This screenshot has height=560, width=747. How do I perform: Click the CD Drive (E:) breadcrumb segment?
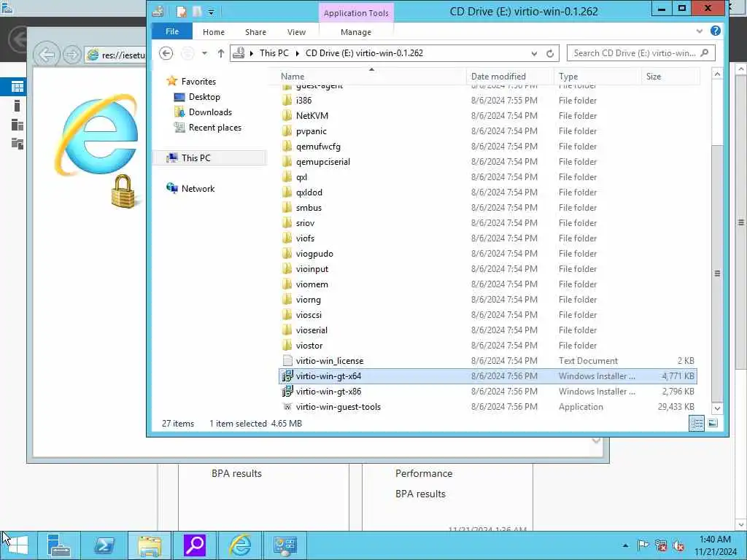point(364,53)
